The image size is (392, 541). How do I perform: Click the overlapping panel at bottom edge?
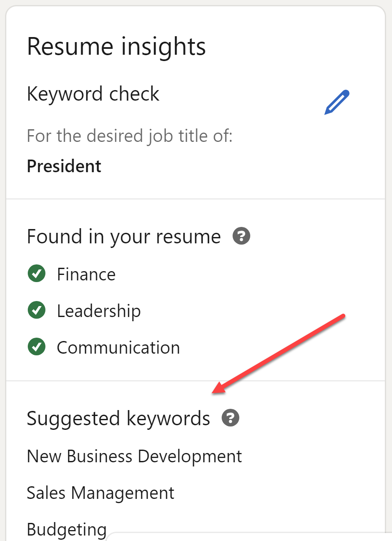pyautogui.click(x=248, y=536)
